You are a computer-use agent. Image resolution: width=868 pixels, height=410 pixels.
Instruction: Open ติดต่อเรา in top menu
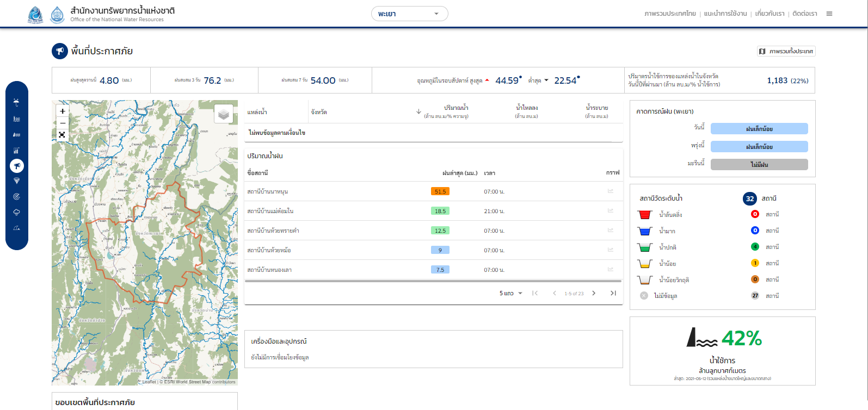click(805, 14)
